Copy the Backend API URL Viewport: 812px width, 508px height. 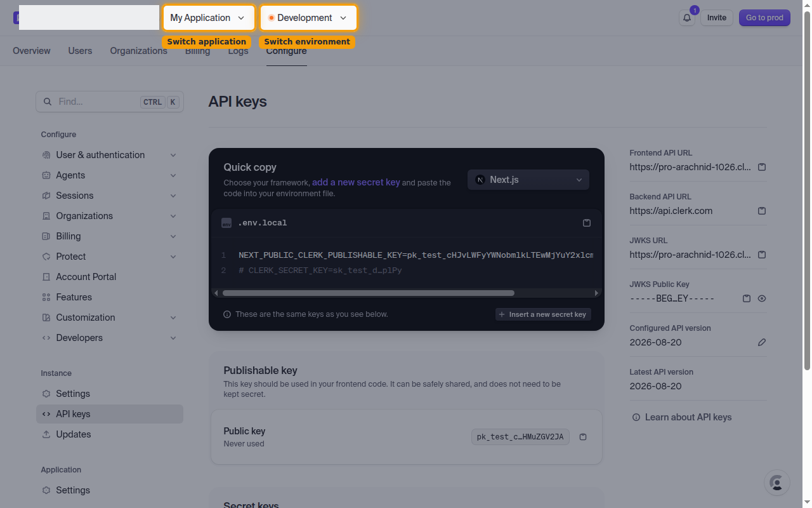point(762,211)
